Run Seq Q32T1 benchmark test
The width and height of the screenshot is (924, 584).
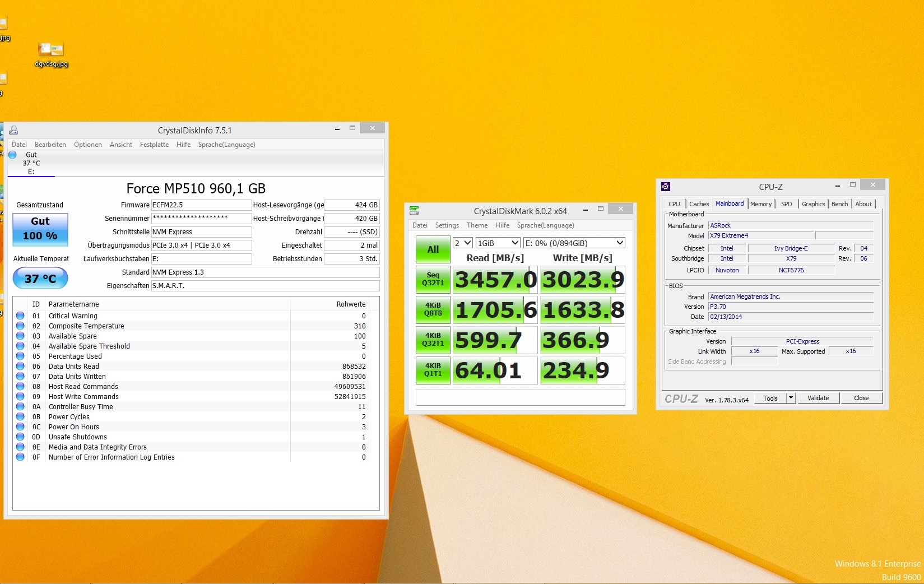[x=433, y=279]
